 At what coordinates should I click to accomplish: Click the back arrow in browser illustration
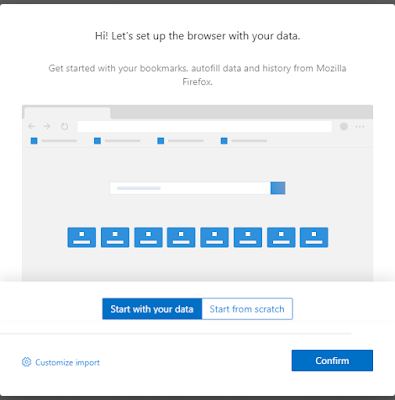(32, 126)
